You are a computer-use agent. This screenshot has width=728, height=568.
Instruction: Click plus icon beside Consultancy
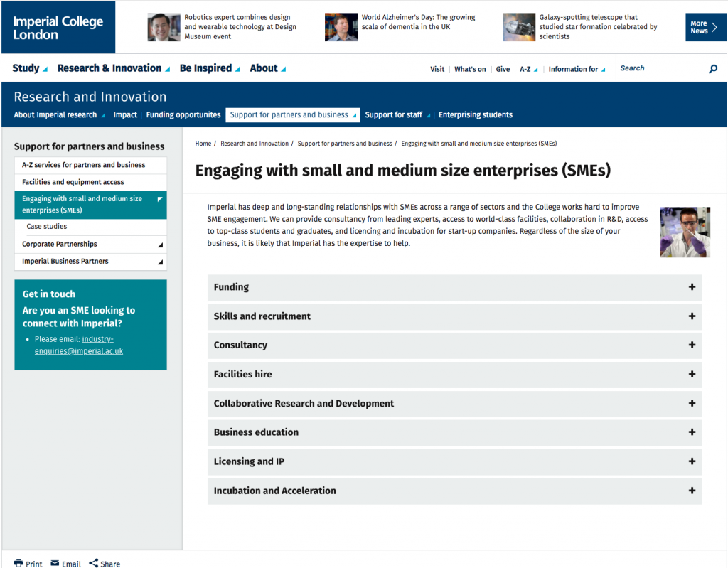[x=692, y=345]
